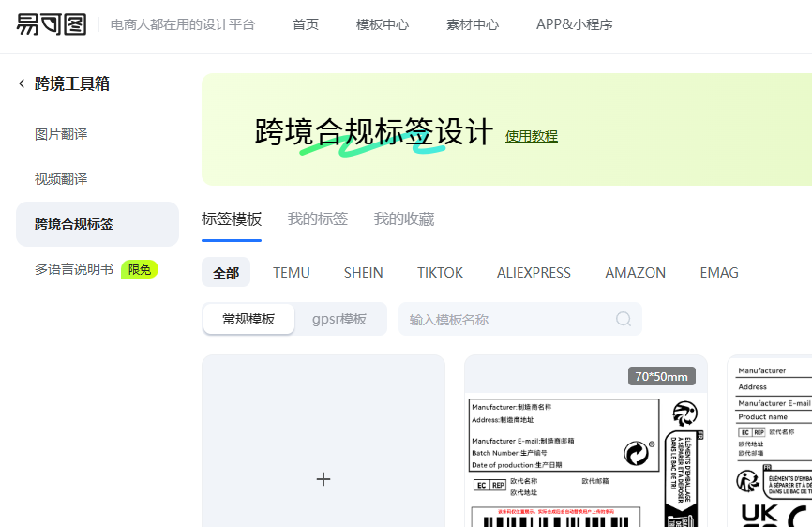Click the 跨境工具箱 heading
This screenshot has width=812, height=527.
pyautogui.click(x=72, y=83)
